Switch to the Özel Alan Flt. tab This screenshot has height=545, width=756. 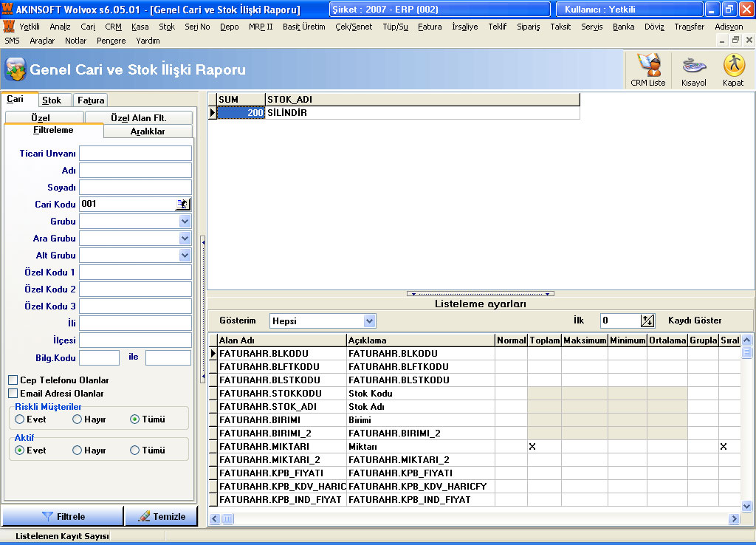[x=138, y=117]
